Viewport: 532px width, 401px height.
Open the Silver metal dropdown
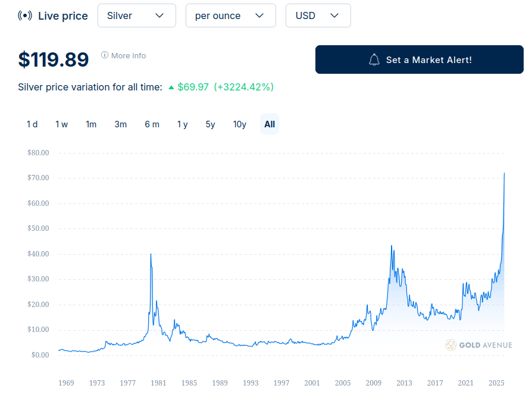pyautogui.click(x=136, y=15)
